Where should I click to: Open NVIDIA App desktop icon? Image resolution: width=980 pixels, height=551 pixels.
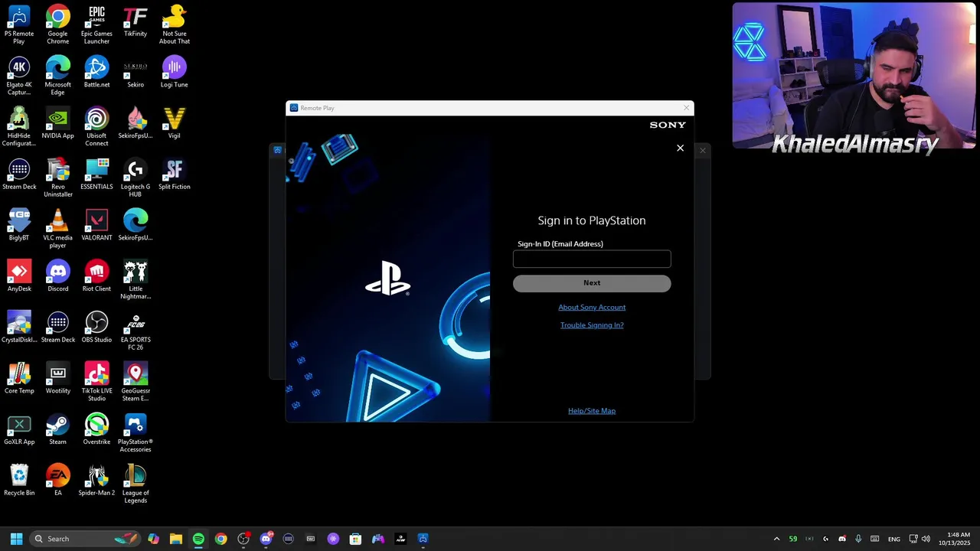tap(57, 124)
